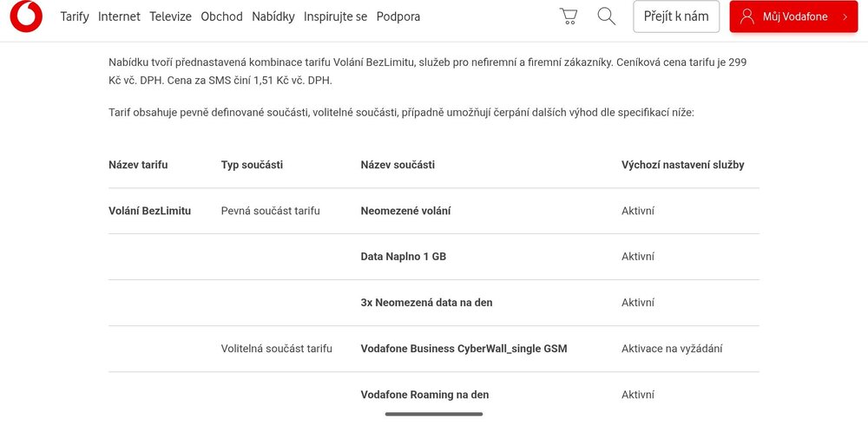Select Inspirujte se in navigation
The image size is (868, 425).
[335, 16]
